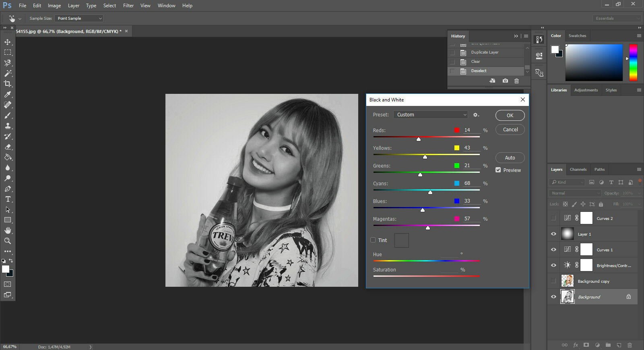Select the Clone Stamp tool
644x350 pixels.
pyautogui.click(x=8, y=126)
